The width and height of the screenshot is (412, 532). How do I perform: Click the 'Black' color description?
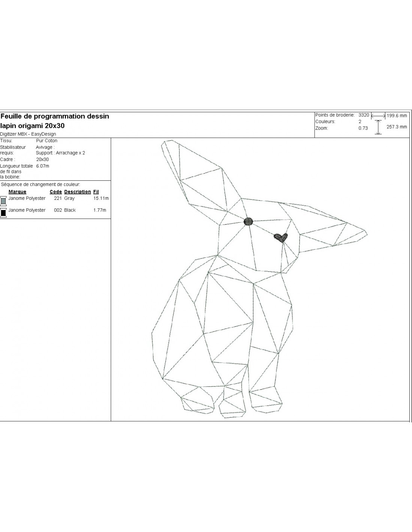(x=70, y=210)
